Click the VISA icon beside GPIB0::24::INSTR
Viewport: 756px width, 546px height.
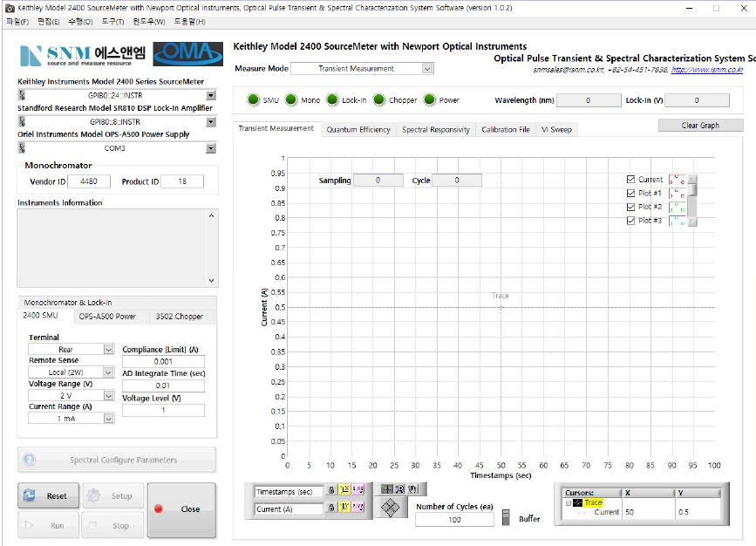[x=22, y=94]
